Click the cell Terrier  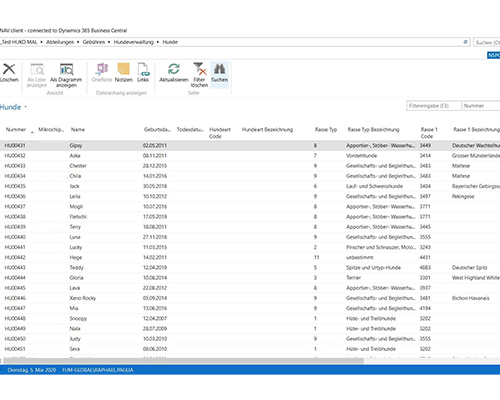pos(353,278)
